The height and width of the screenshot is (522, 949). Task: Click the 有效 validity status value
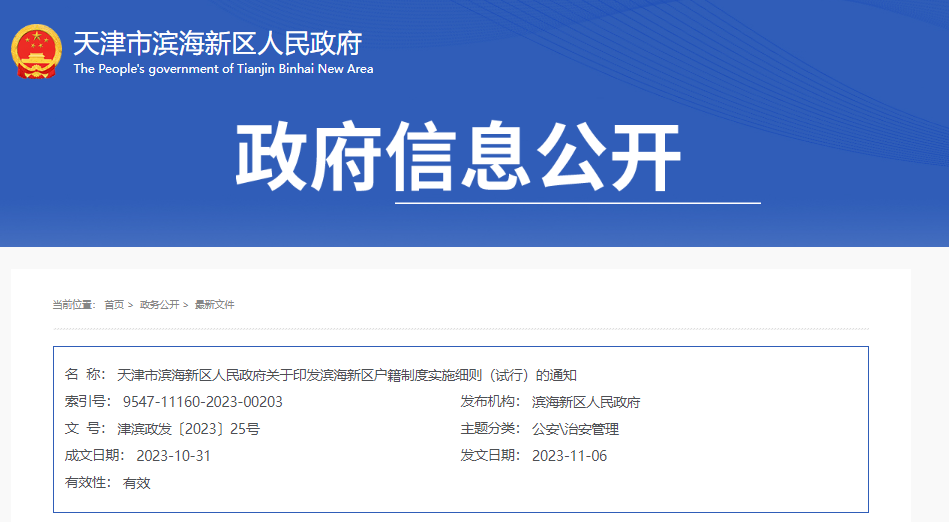(x=136, y=483)
